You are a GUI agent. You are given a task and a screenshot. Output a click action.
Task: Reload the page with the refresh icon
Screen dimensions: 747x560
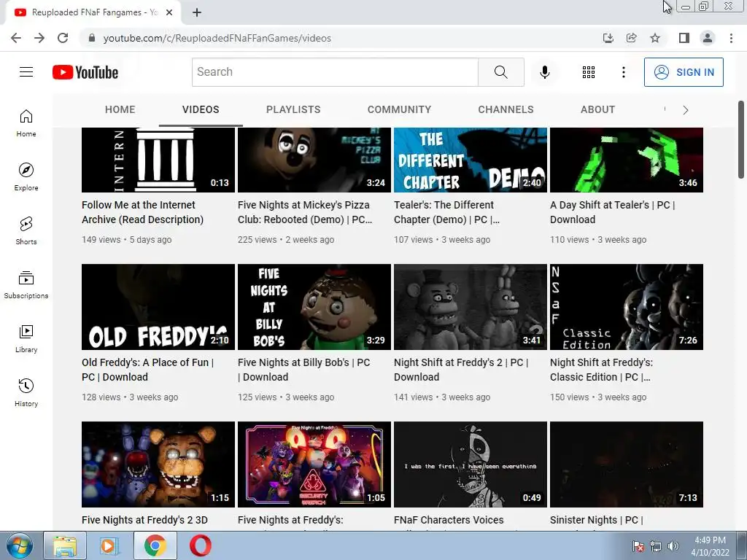(x=63, y=38)
